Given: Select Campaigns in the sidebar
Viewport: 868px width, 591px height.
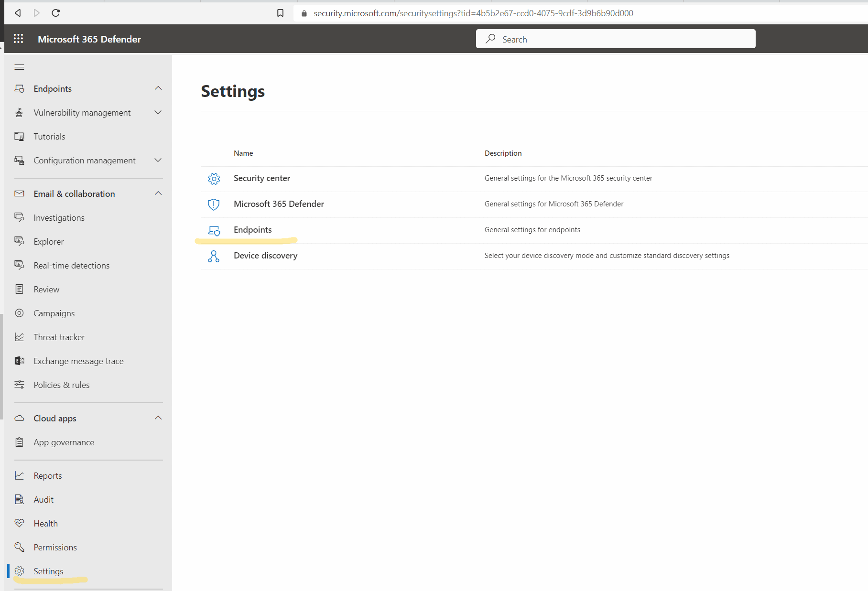Looking at the screenshot, I should [x=54, y=313].
